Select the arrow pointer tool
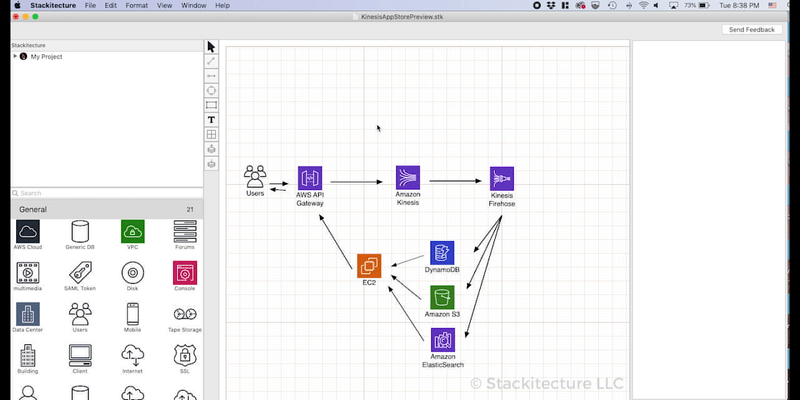 tap(211, 47)
